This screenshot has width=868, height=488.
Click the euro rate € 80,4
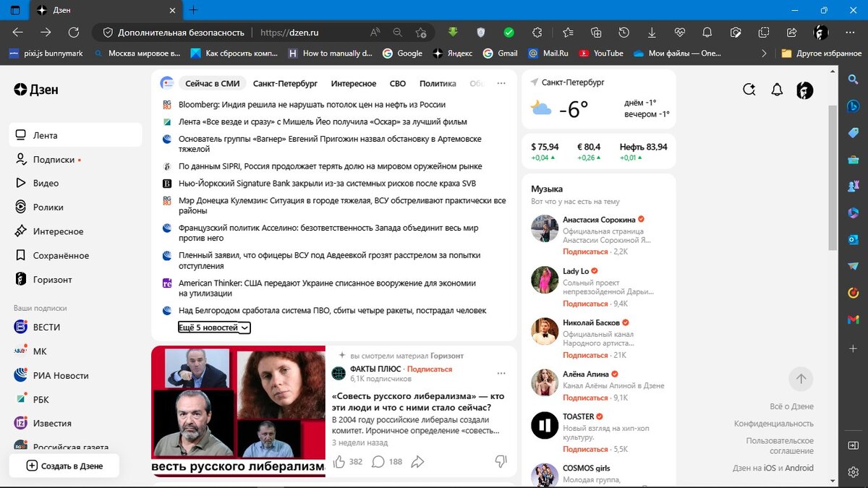pos(589,151)
